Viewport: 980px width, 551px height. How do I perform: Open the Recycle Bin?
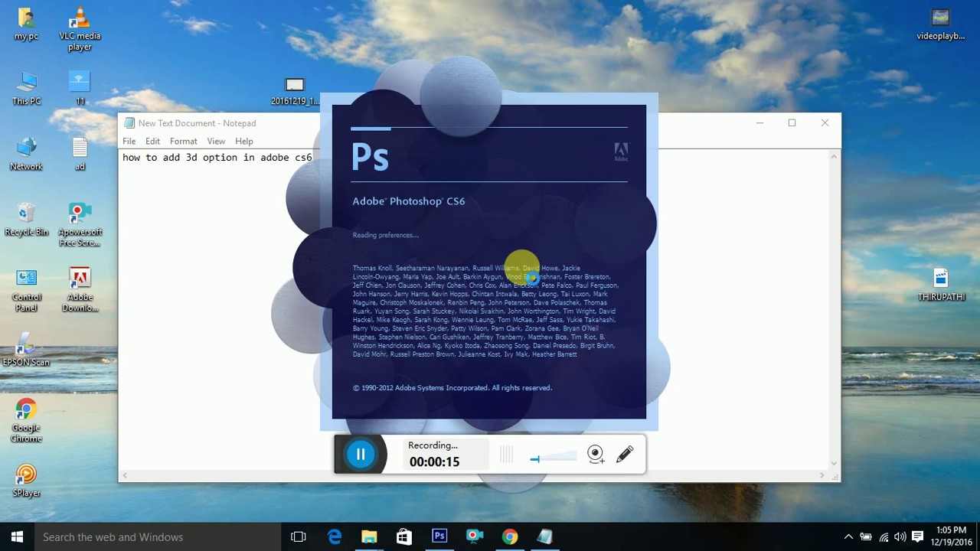pos(26,220)
